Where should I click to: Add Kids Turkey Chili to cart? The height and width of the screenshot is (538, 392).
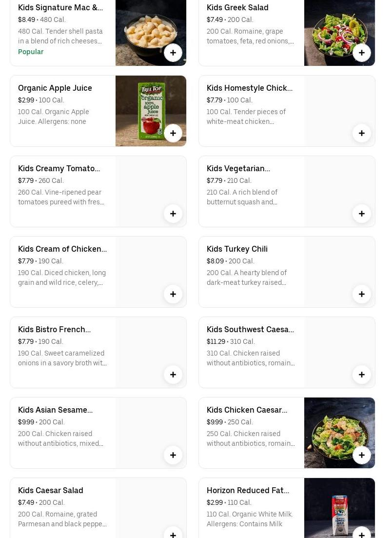(362, 294)
